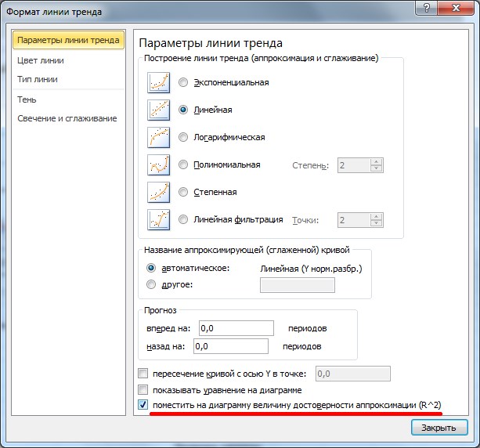Screen dimensions: 480x448
Task: Switch to Тип линии section
Action: coord(68,79)
